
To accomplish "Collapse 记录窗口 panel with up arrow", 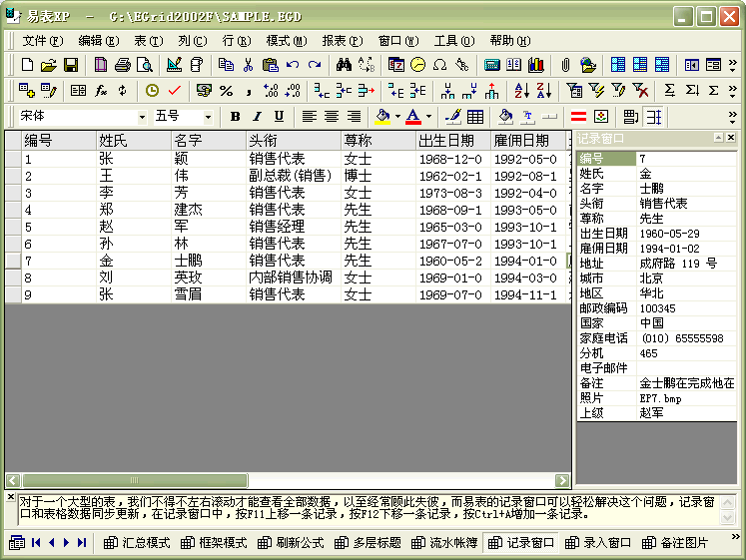I will click(718, 138).
